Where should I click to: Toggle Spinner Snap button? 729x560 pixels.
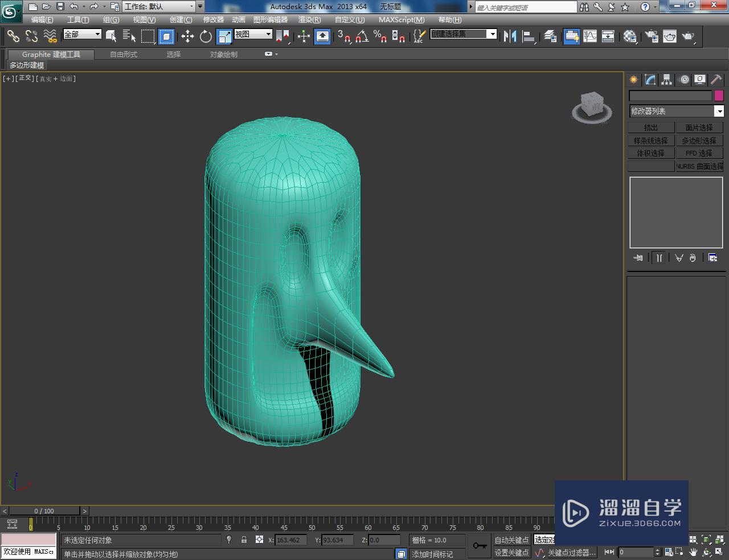[399, 36]
